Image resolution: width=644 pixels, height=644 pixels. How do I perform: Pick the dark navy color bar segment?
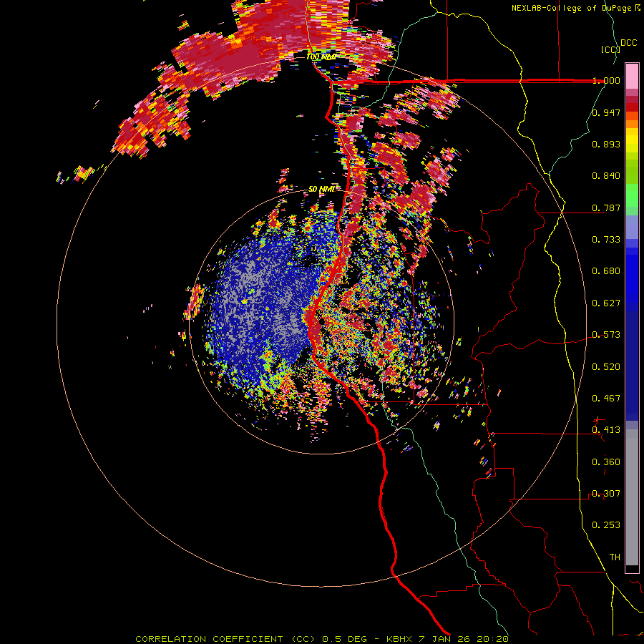click(632, 366)
